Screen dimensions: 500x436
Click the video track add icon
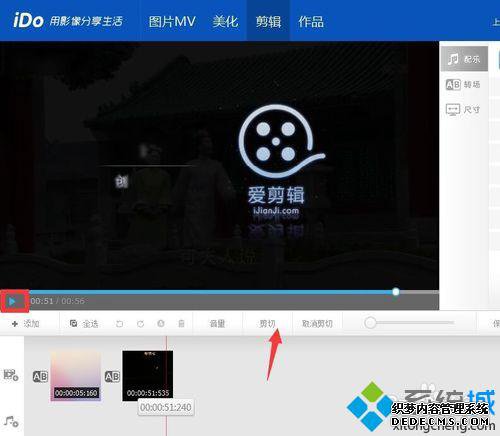(11, 375)
